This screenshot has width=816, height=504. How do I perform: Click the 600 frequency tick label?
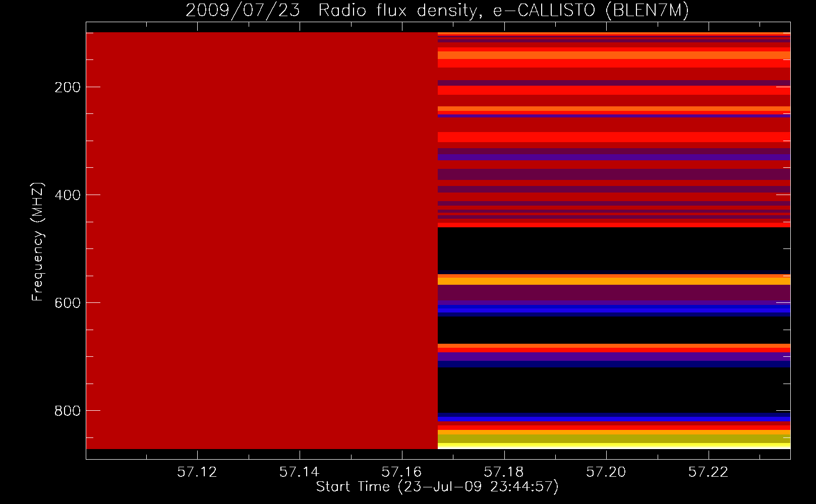pyautogui.click(x=68, y=303)
